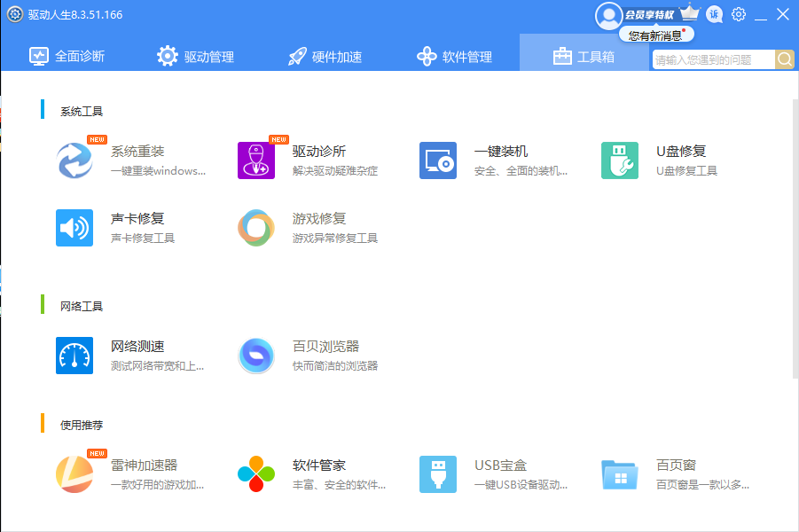Image resolution: width=799 pixels, height=532 pixels.
Task: Click the 会员享特权 link
Action: click(x=650, y=15)
